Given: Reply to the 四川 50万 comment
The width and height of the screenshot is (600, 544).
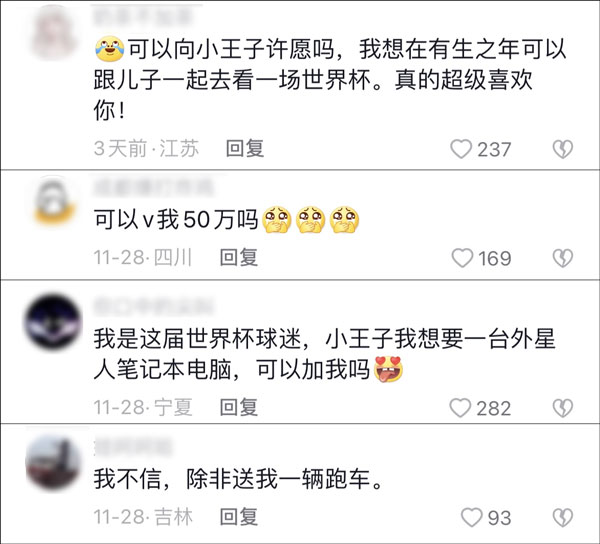Looking at the screenshot, I should click(239, 257).
